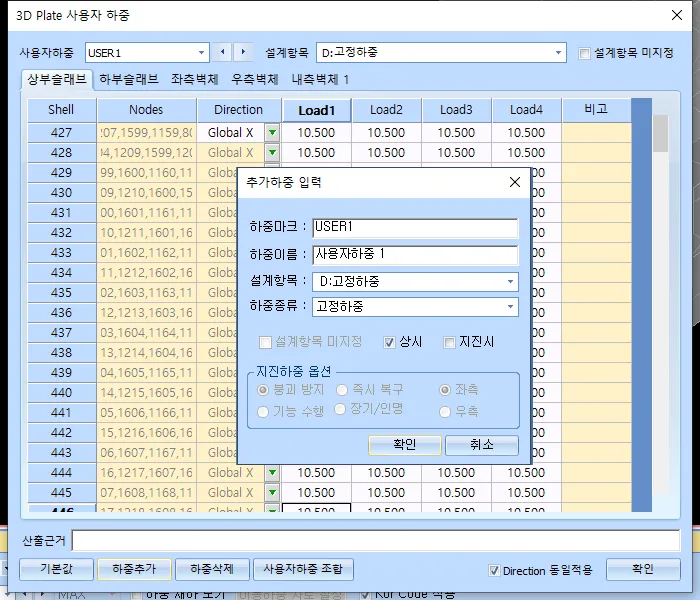Go to the previous user load arrow

tap(223, 52)
